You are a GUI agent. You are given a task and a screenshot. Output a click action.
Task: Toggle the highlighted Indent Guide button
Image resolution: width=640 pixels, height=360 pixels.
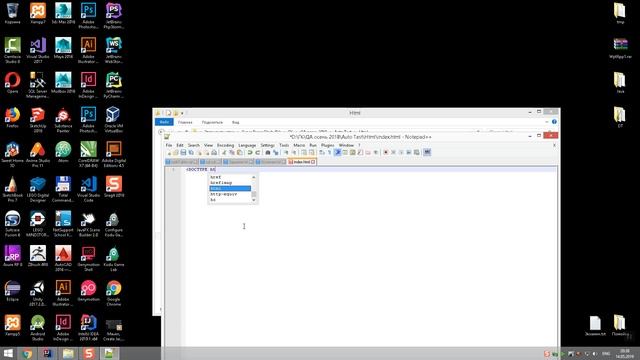pyautogui.click(x=338, y=152)
